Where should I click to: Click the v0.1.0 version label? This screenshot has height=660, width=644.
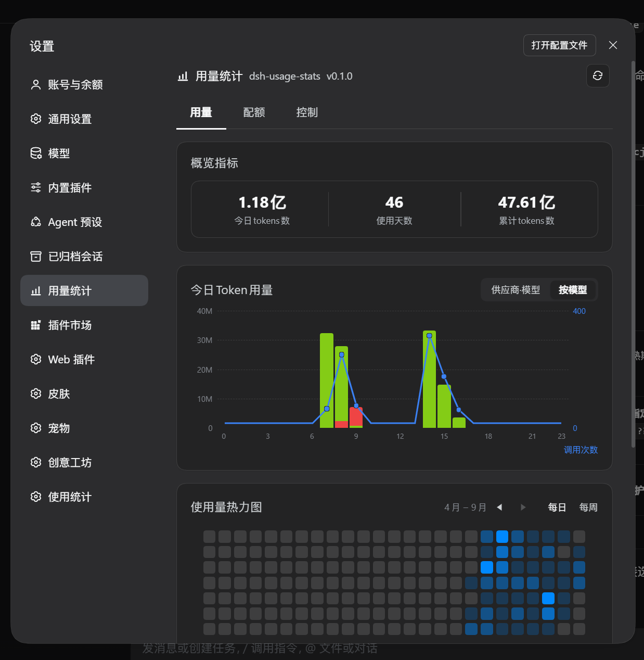[340, 77]
